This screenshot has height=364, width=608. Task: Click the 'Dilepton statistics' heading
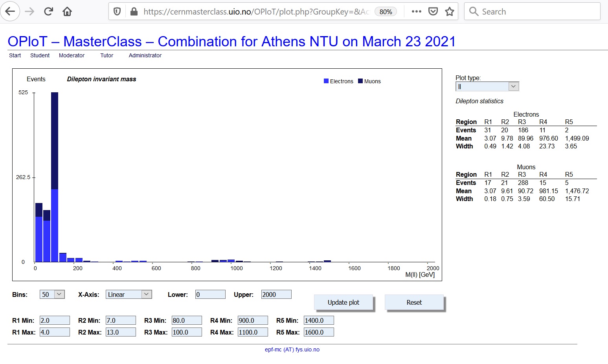pyautogui.click(x=479, y=101)
